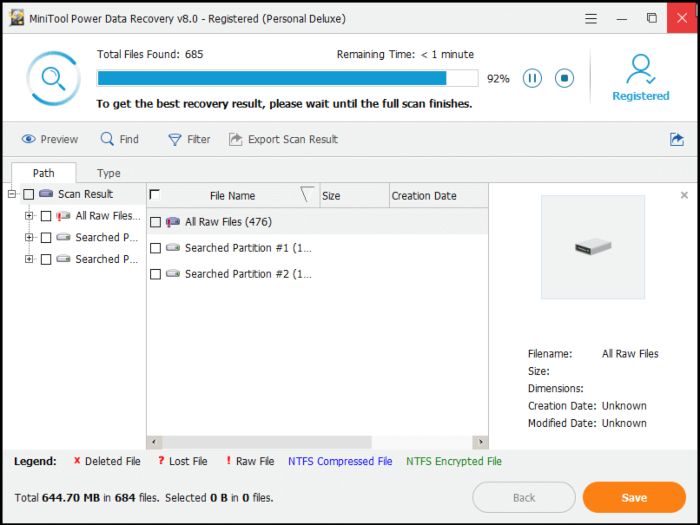Open the Find search tool
This screenshot has width=700, height=525.
coord(120,139)
